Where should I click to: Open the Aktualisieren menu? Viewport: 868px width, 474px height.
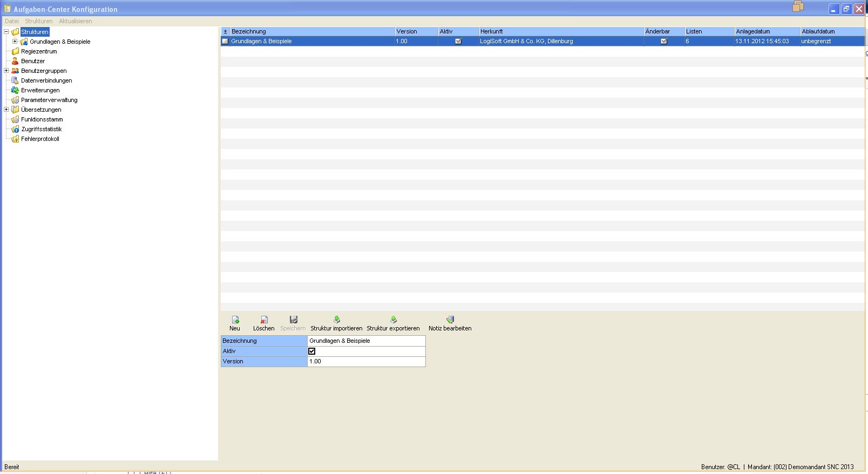point(76,21)
